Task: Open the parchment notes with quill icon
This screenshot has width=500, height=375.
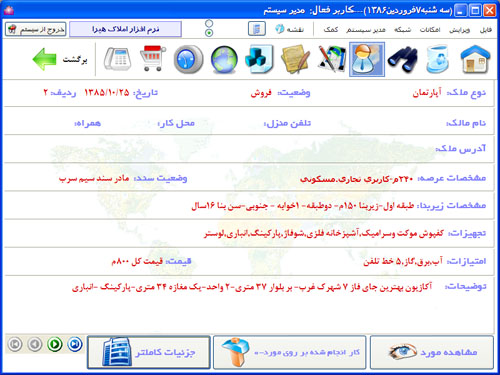Action: [295, 59]
